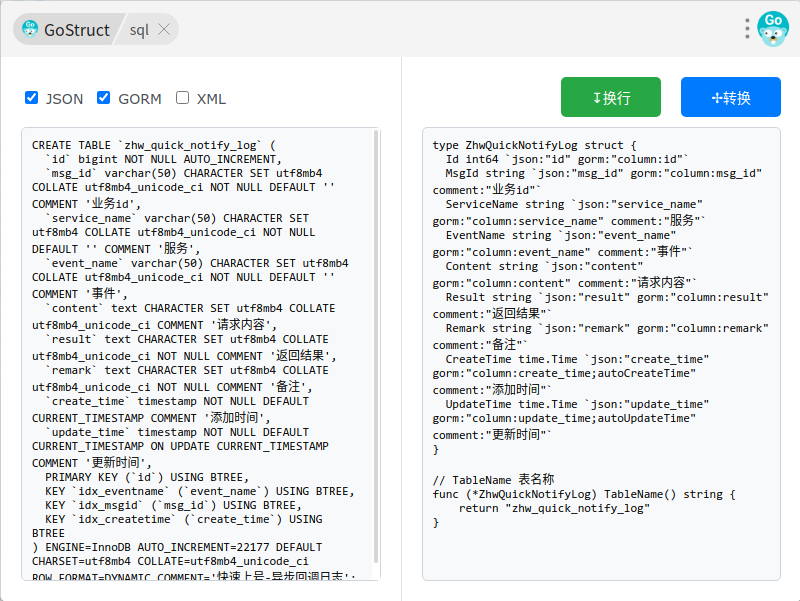The image size is (800, 601).
Task: Click the XML label text
Action: click(x=211, y=99)
